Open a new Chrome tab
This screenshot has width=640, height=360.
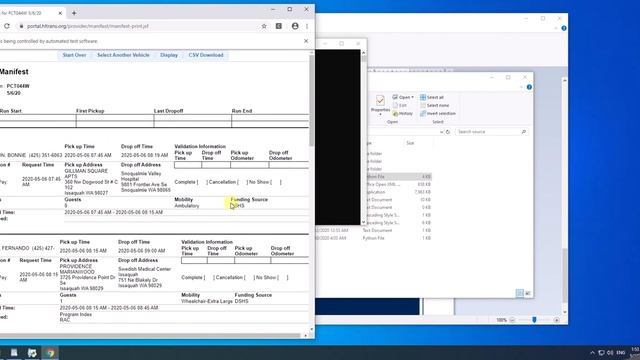point(74,13)
